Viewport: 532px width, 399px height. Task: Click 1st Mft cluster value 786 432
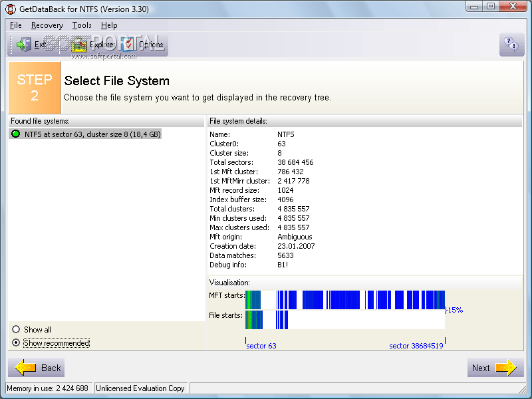click(291, 172)
